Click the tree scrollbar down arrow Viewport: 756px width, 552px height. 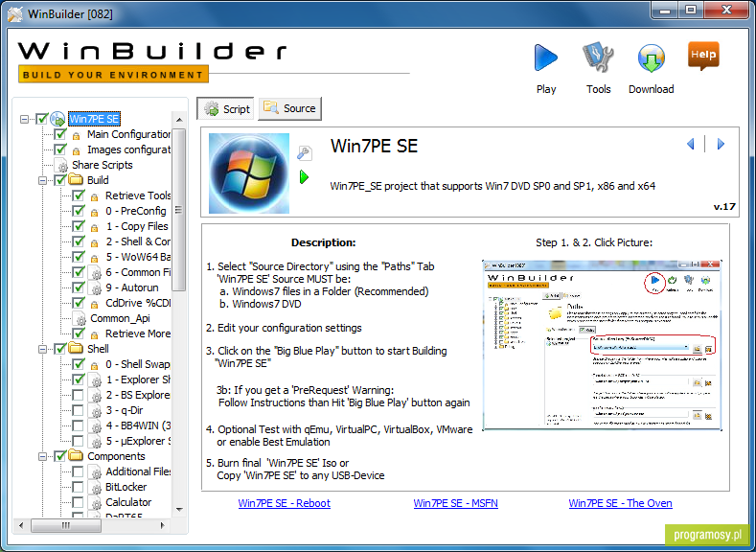tap(179, 509)
